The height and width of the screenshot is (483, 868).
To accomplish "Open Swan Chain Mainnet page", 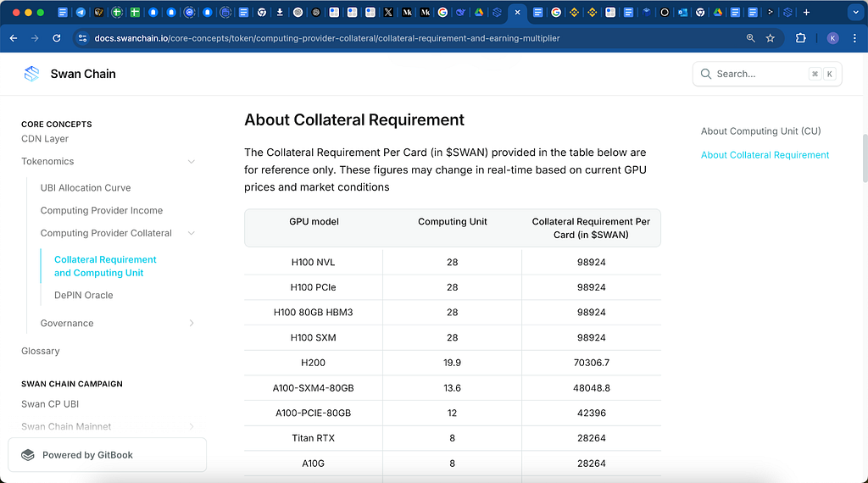I will [66, 426].
